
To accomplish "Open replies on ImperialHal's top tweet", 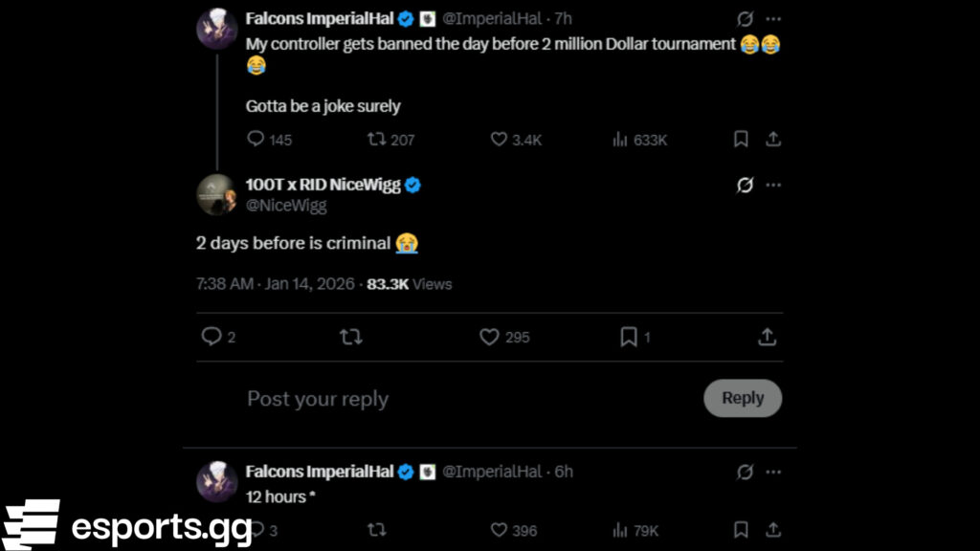I will click(256, 140).
